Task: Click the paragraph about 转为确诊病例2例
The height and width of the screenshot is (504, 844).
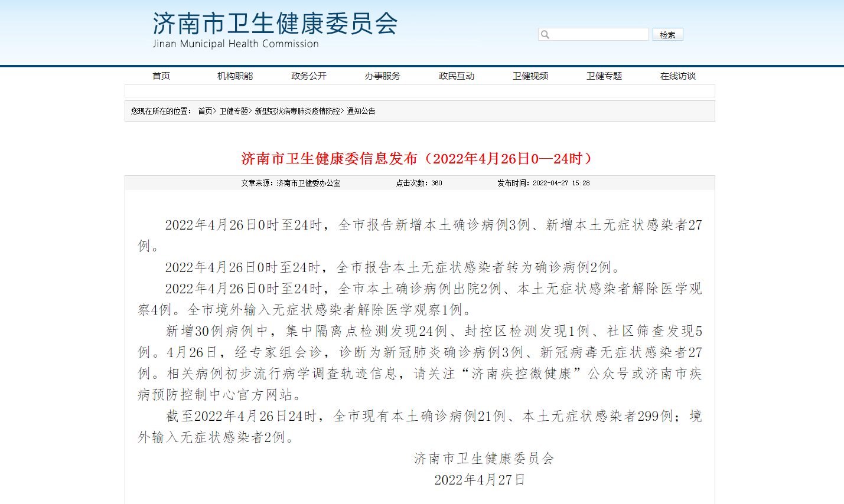Action: tap(393, 267)
